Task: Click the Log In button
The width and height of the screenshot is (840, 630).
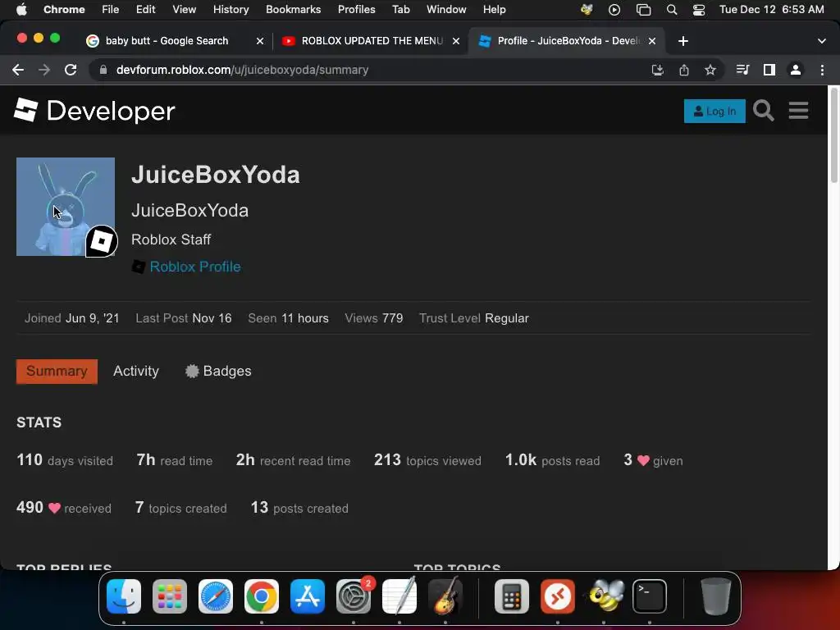Action: 714,111
